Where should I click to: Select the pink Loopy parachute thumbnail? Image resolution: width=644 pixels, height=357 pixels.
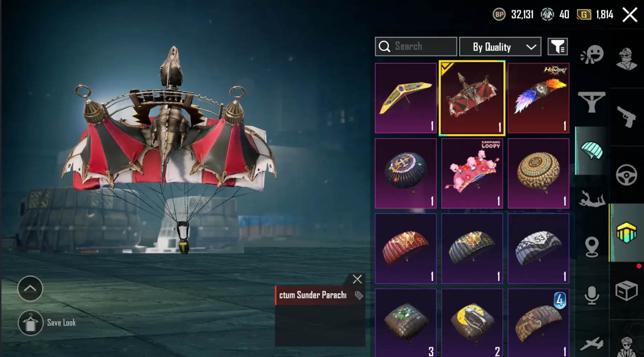[472, 173]
